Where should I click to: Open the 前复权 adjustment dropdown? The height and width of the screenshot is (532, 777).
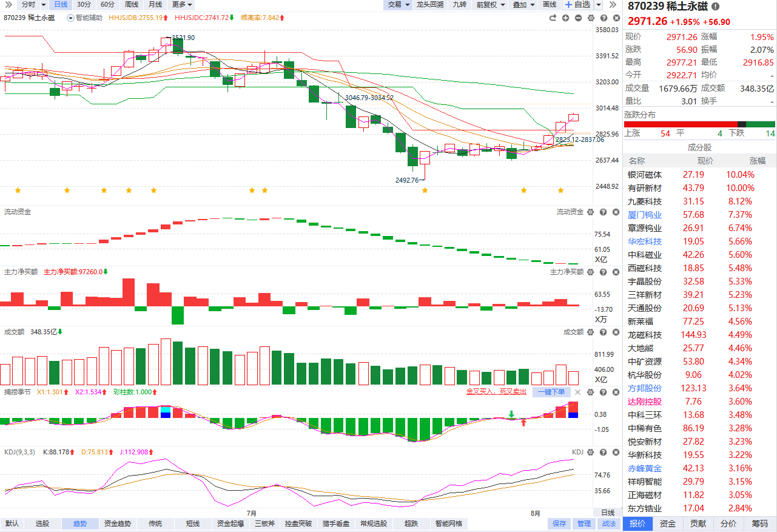[x=490, y=4]
